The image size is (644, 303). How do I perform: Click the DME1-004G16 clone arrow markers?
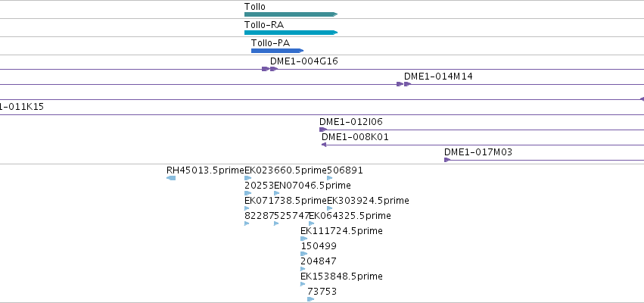click(270, 69)
